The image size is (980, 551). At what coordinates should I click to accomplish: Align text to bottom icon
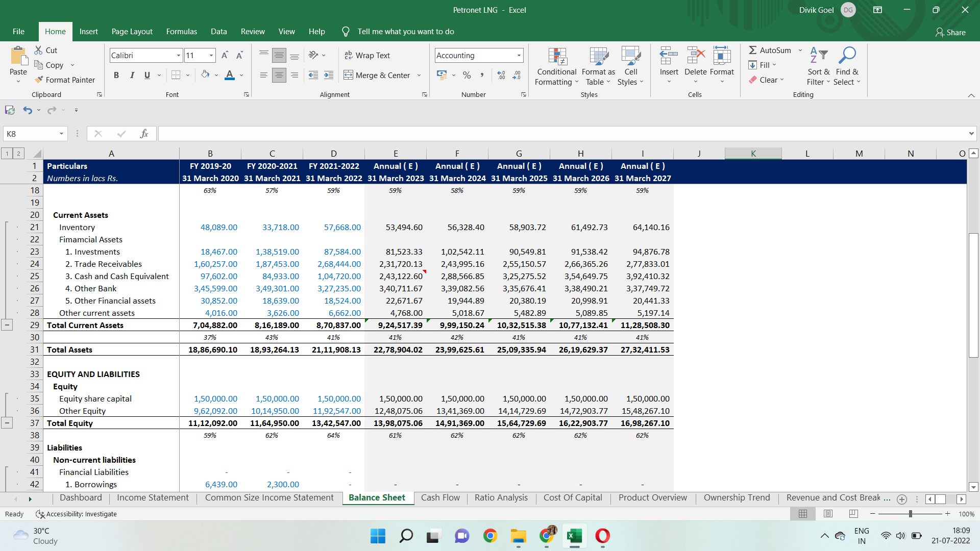click(295, 55)
